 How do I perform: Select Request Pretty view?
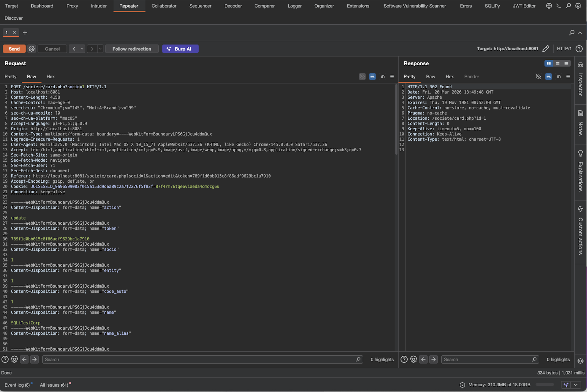pos(10,77)
